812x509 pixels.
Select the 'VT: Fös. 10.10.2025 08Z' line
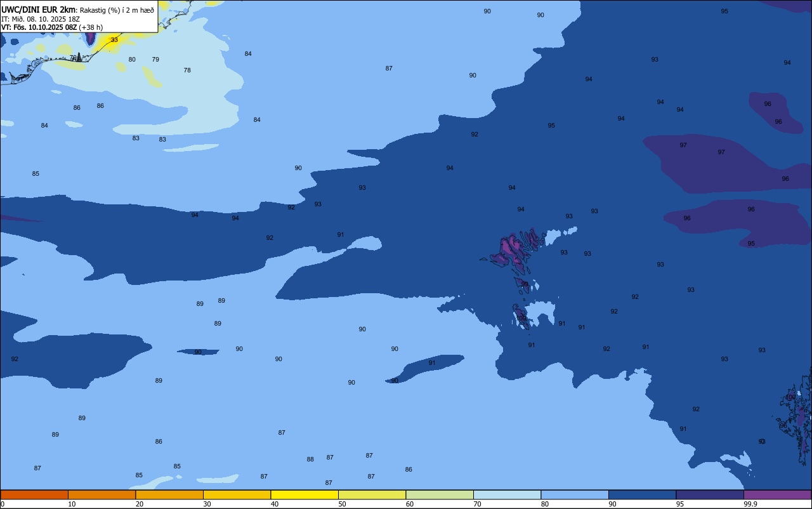point(39,27)
